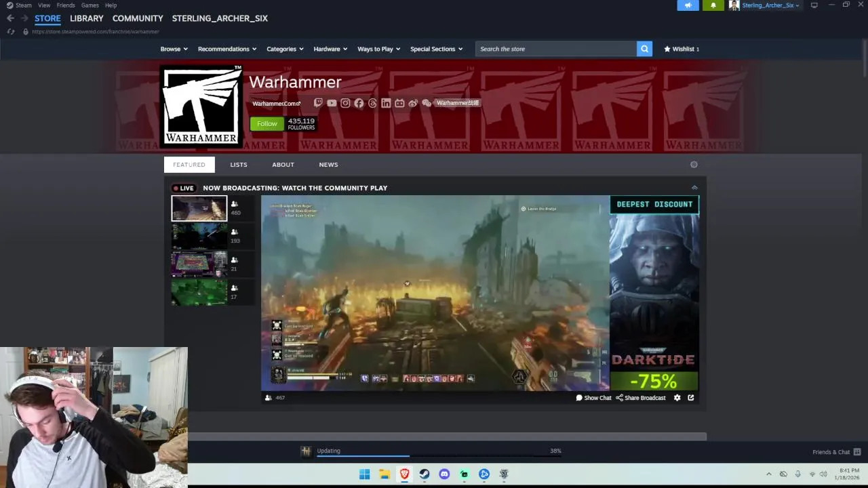Open the View menu

tap(44, 5)
